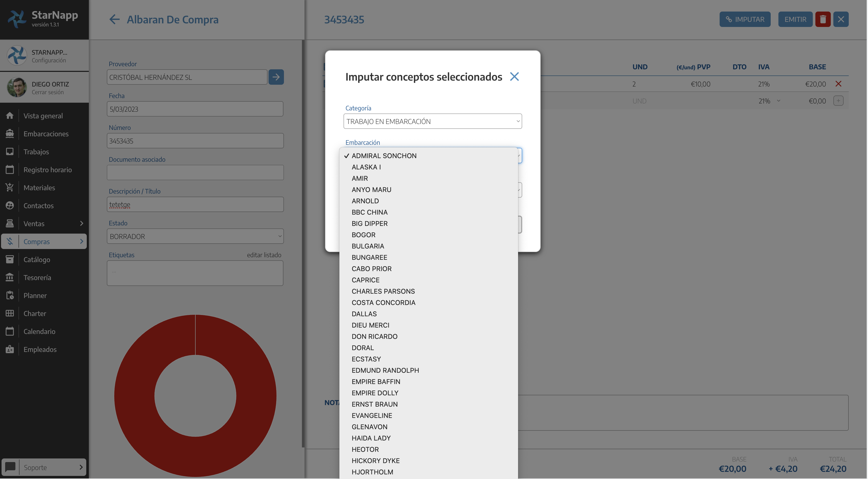
Task: Click the red donut chart segment
Action: coord(135,396)
